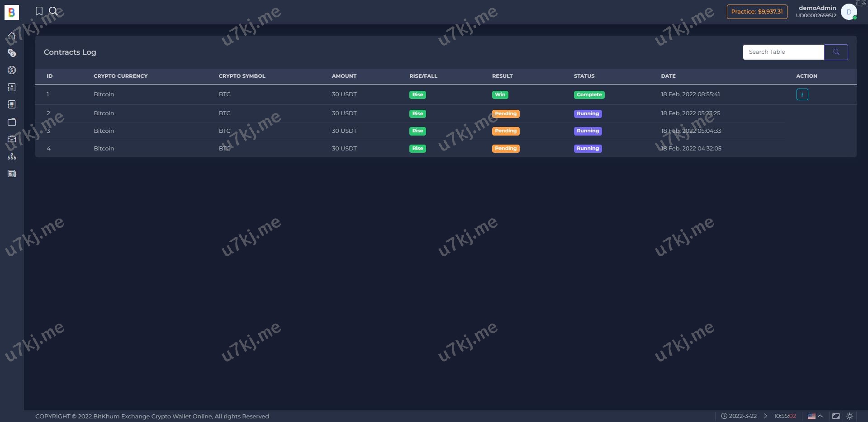Click the DATE column header
This screenshot has width=868, height=422.
coord(668,76)
